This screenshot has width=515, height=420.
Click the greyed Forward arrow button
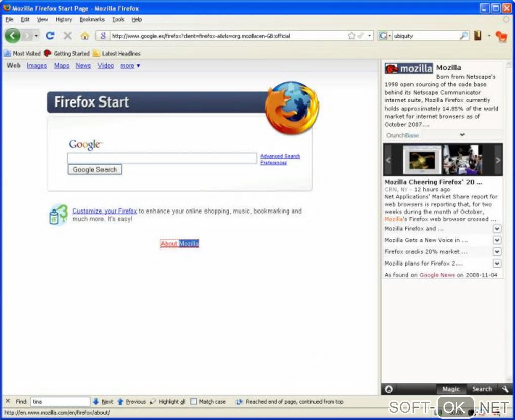tap(27, 36)
